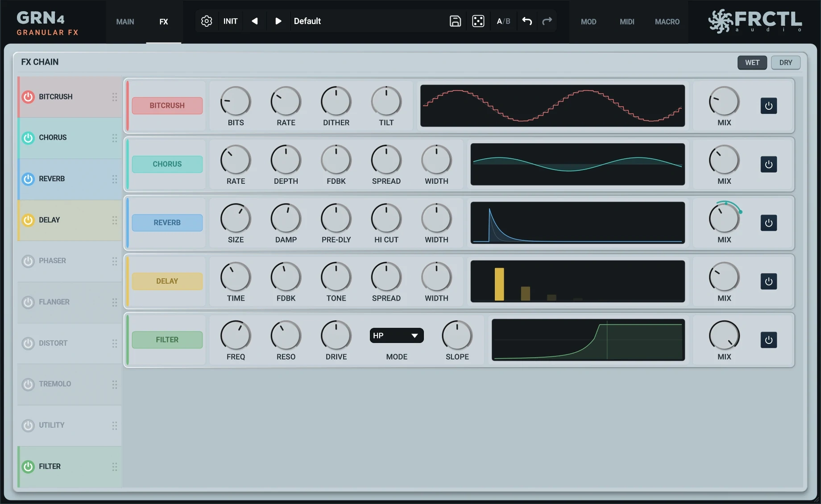Click the Bitcrush waveform display

coord(552,106)
